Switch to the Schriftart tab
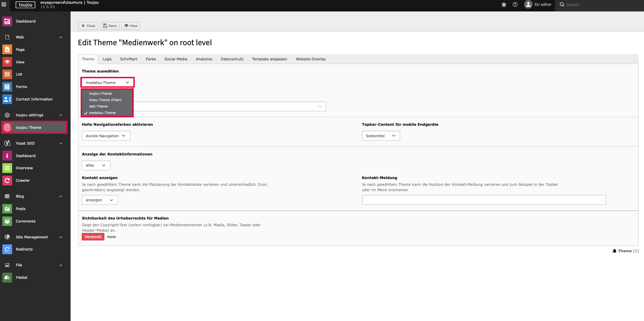The height and width of the screenshot is (321, 644). (x=129, y=59)
